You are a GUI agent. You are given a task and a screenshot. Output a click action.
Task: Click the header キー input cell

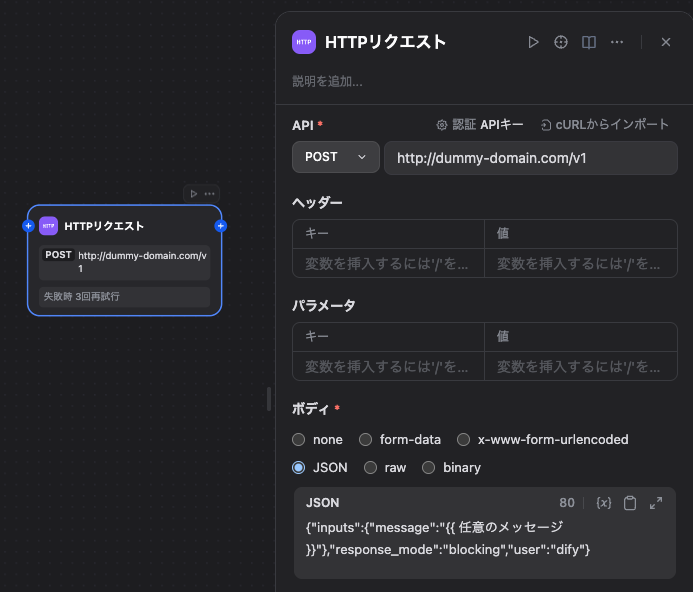387,264
